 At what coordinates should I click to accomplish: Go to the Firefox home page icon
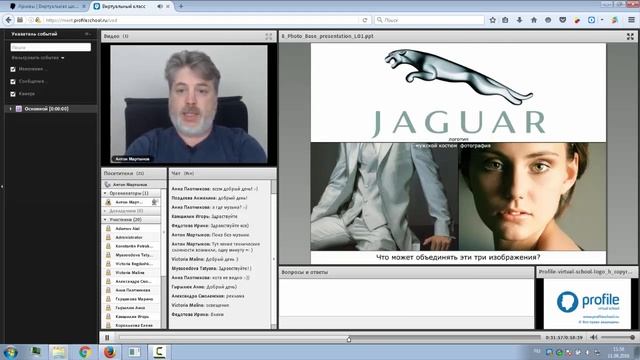[x=534, y=20]
